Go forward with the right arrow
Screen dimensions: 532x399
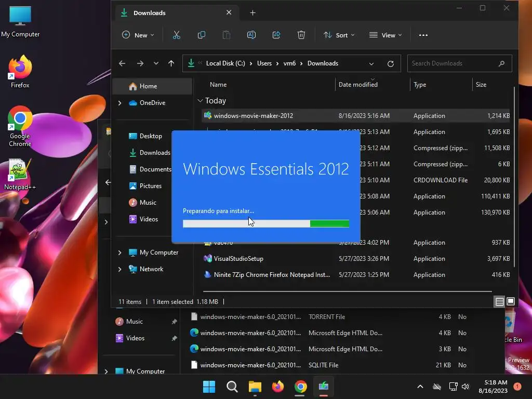click(140, 63)
